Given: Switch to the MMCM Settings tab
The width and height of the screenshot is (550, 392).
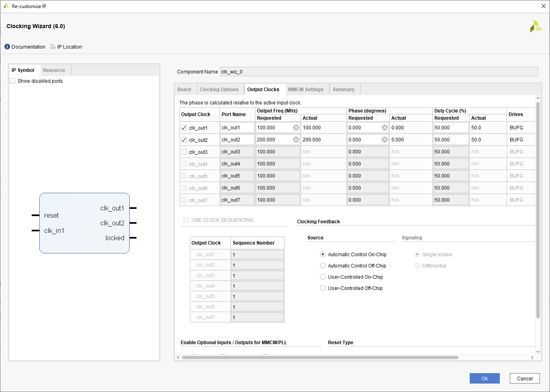Looking at the screenshot, I should (306, 90).
